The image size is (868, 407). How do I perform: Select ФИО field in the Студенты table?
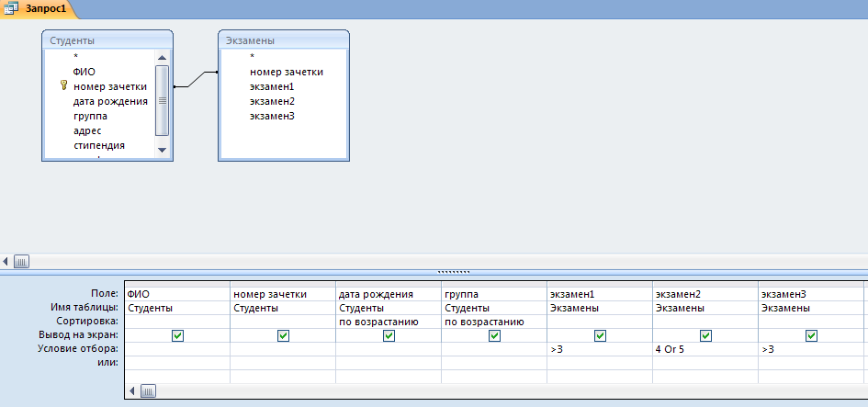coord(85,72)
